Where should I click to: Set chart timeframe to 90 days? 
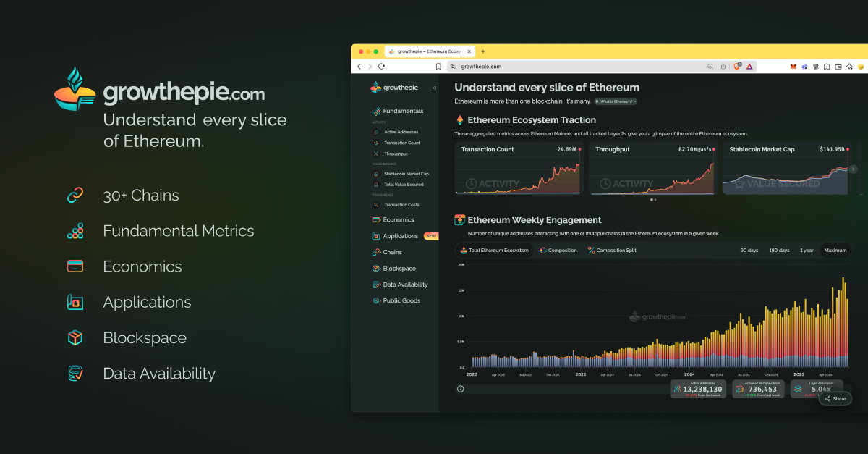click(749, 250)
